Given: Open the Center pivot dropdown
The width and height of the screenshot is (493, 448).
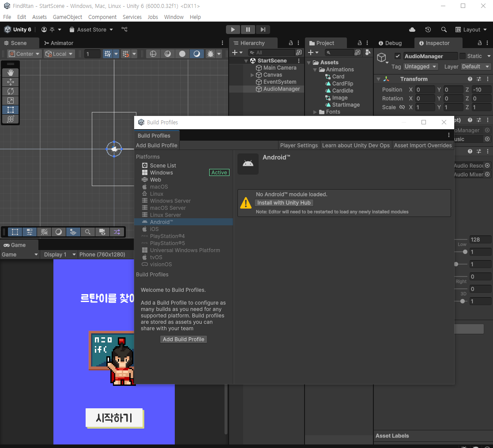Looking at the screenshot, I should point(25,54).
